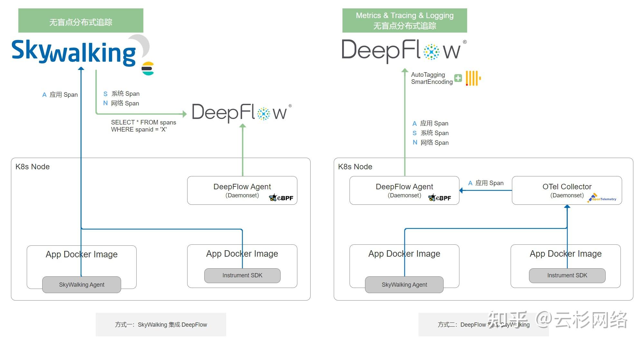Select the ClickHouse bars icon near SmartEncoding
The width and height of the screenshot is (644, 346).
(472, 77)
